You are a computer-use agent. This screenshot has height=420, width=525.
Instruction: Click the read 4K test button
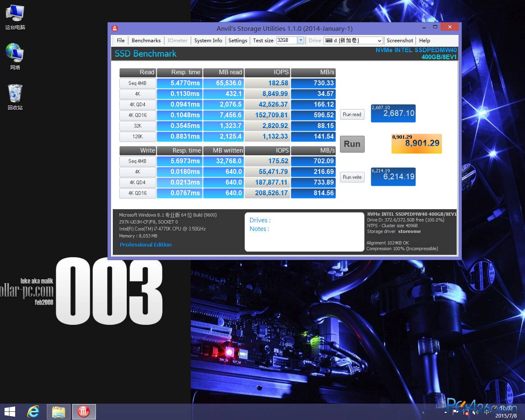pyautogui.click(x=137, y=94)
